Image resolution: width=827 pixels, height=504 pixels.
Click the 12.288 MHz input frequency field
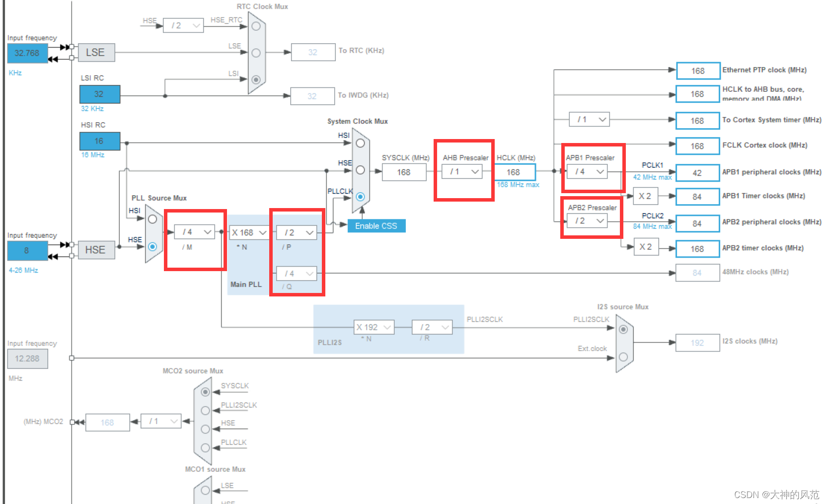[x=27, y=359]
